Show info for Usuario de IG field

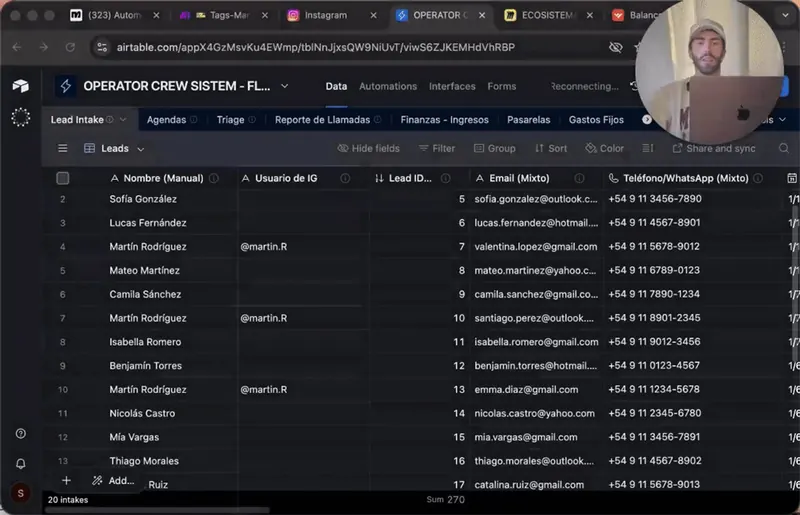[x=345, y=178]
